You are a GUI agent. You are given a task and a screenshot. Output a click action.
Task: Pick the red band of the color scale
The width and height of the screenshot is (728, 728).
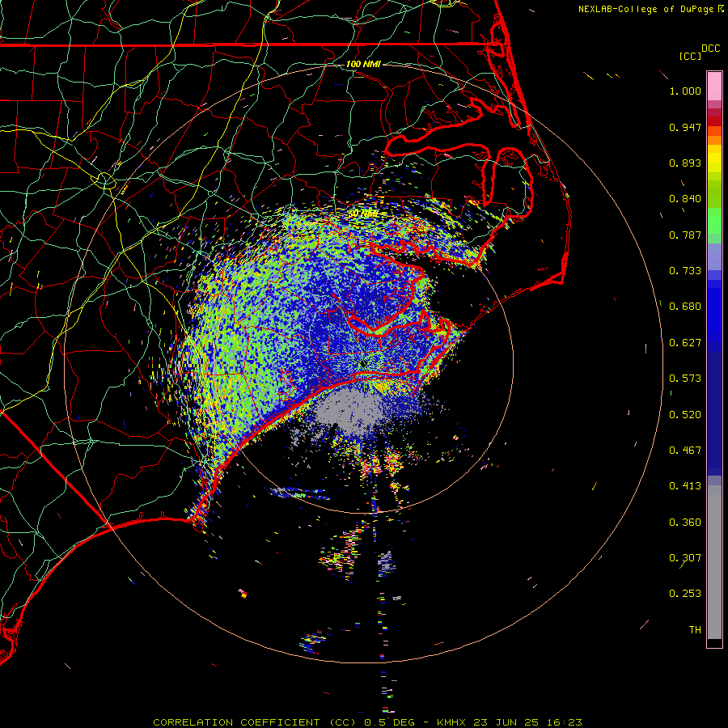[x=714, y=121]
